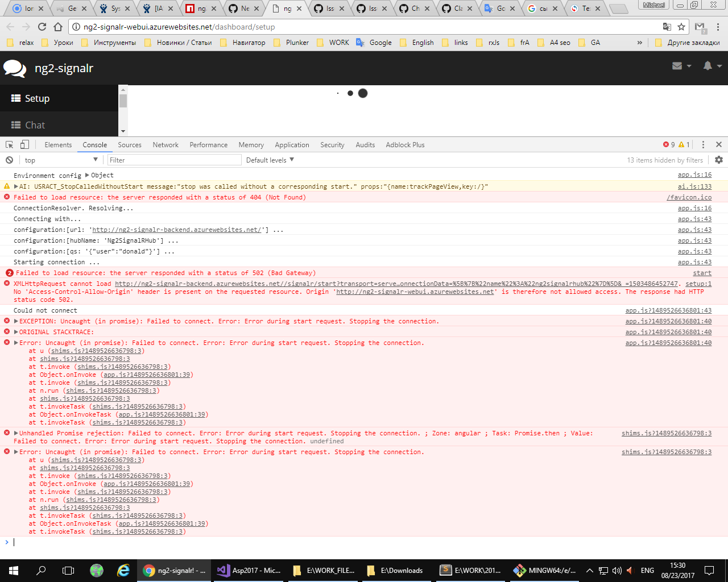728x582 pixels.
Task: Bookmark the page using the star icon
Action: pos(681,27)
